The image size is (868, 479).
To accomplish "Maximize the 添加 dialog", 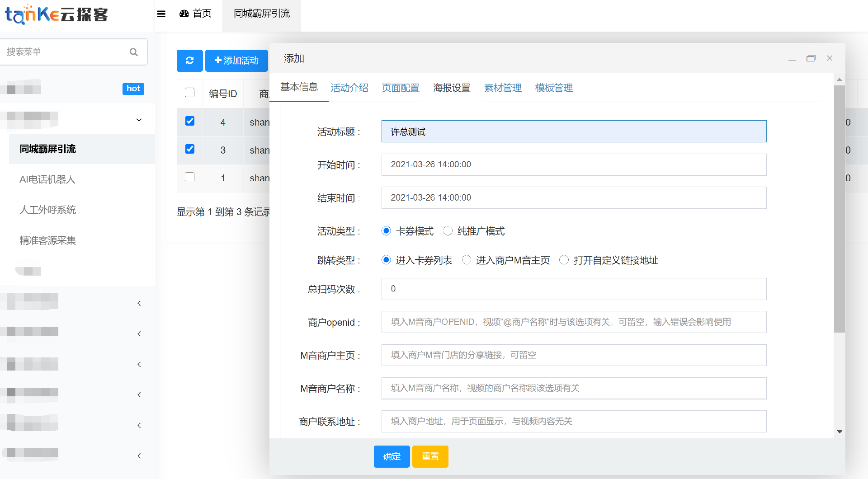I will (x=811, y=58).
